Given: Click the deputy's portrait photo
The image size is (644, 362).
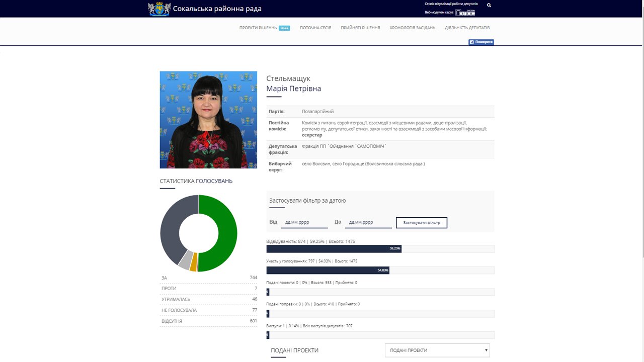Looking at the screenshot, I should coord(208,120).
